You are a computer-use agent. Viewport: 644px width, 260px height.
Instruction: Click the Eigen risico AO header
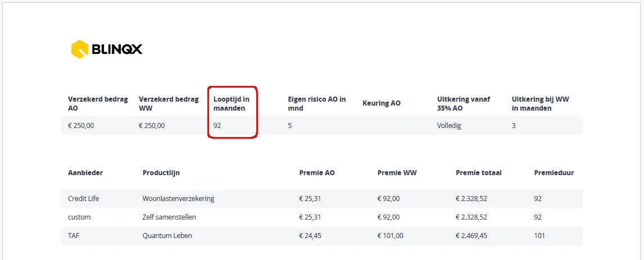coord(317,103)
